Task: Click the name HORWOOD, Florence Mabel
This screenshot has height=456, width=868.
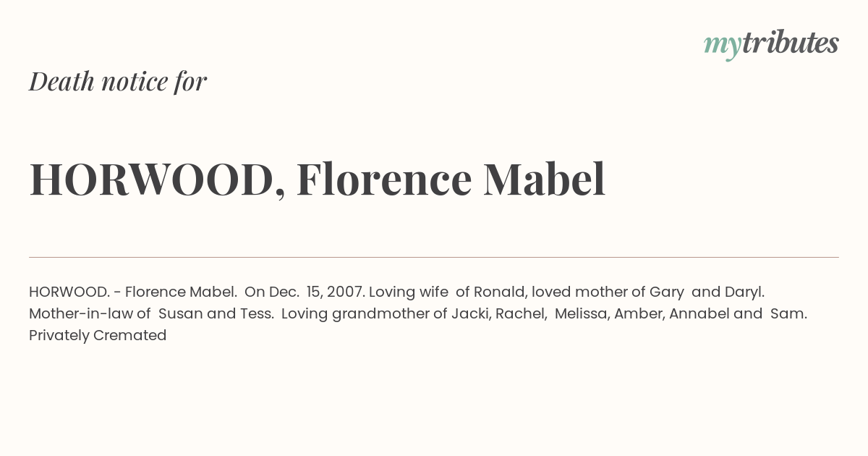Action: pyautogui.click(x=317, y=180)
